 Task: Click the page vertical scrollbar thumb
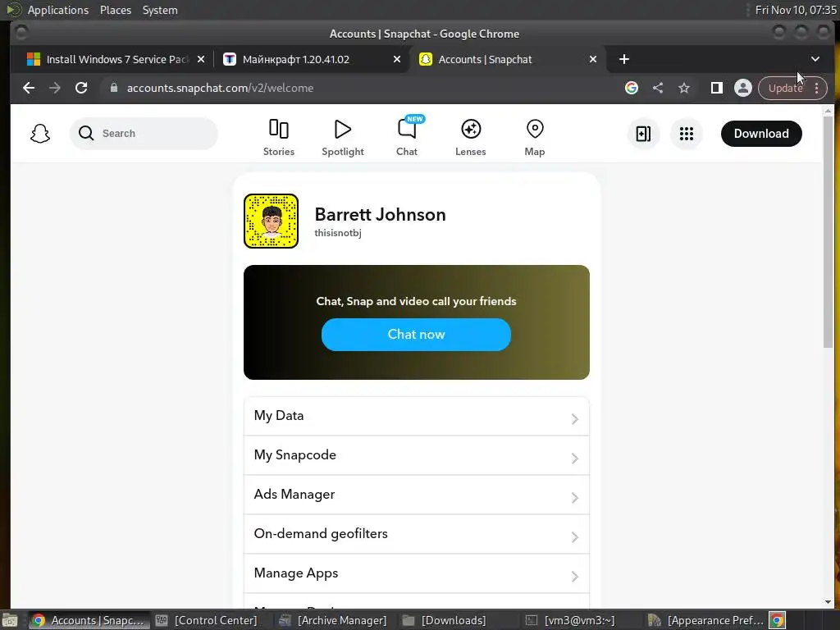coord(828,231)
